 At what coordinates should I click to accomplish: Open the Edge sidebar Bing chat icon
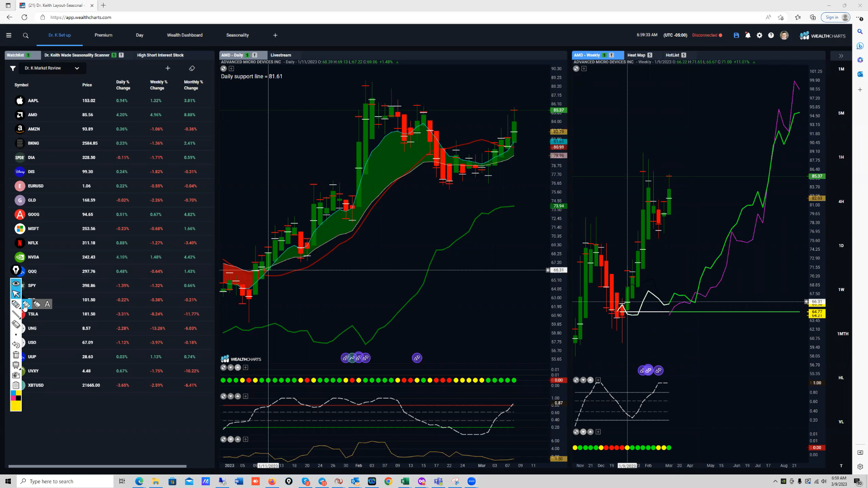(860, 46)
